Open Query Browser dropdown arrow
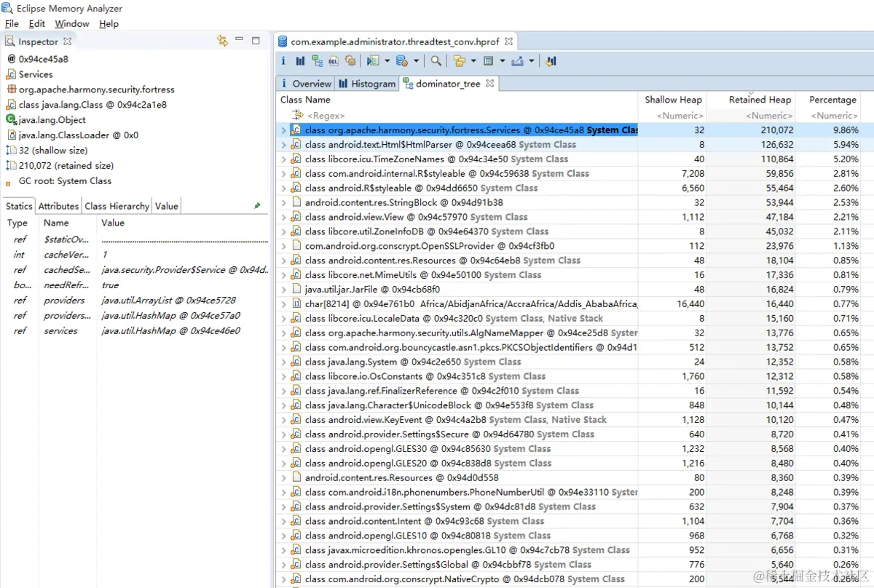 pos(416,61)
